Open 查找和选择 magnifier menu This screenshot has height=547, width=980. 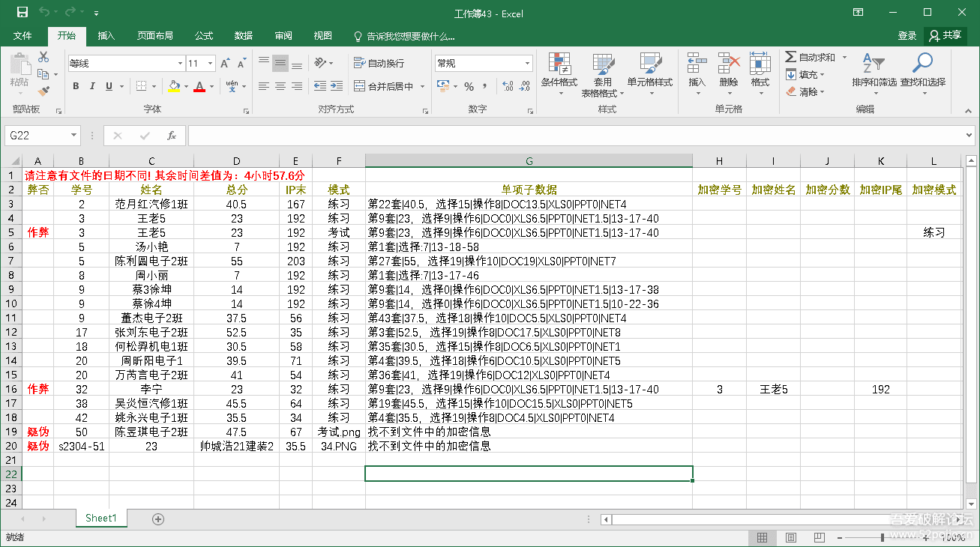pyautogui.click(x=923, y=75)
